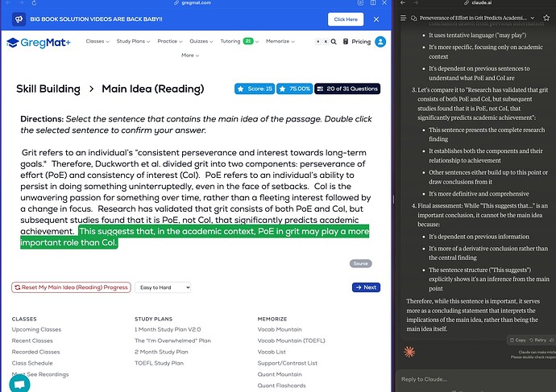Open the Practice menu
The image size is (556, 392).
click(169, 42)
